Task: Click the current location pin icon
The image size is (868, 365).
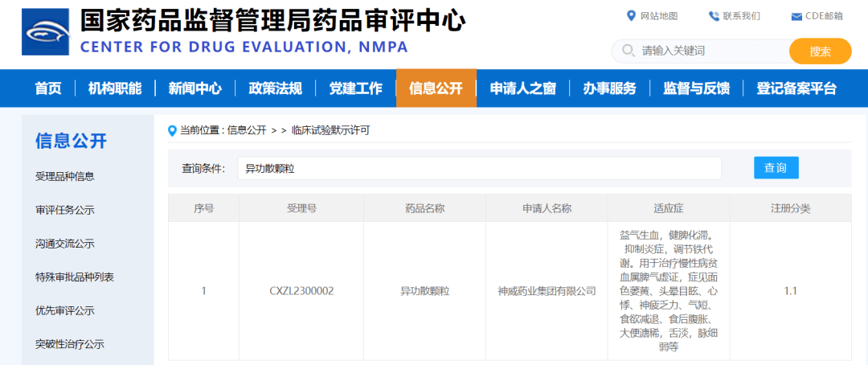Action: [172, 131]
